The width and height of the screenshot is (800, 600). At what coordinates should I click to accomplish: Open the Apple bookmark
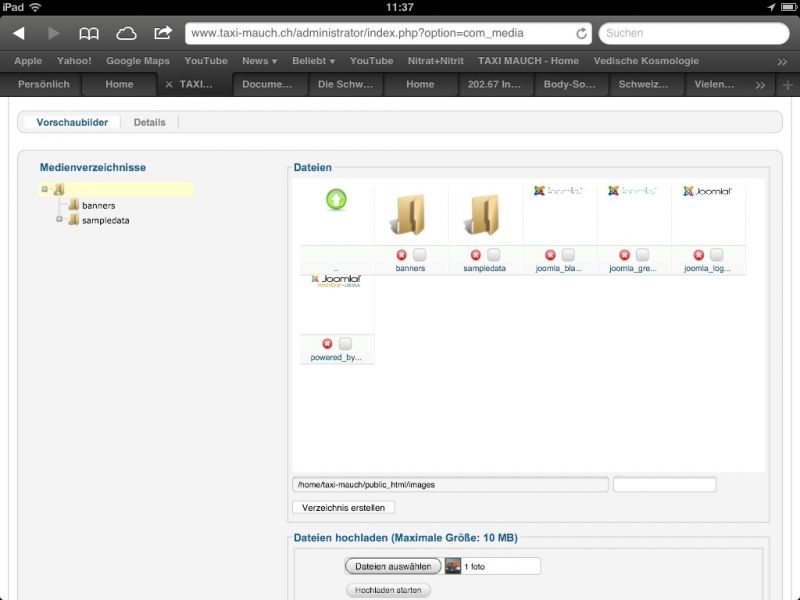(28, 61)
